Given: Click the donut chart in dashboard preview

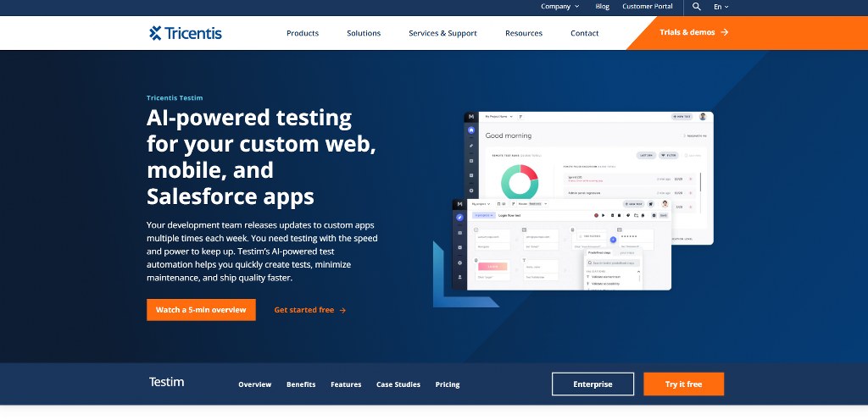Looking at the screenshot, I should (520, 181).
